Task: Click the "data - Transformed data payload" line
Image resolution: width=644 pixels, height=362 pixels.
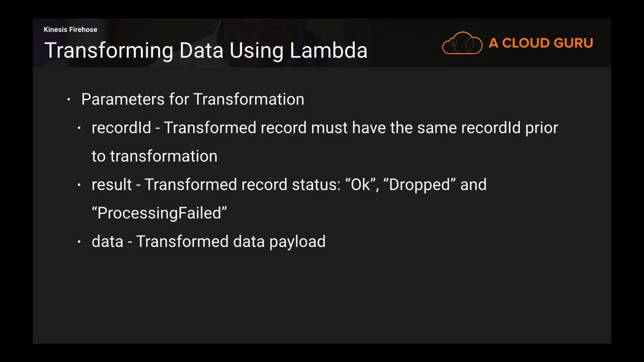Action: (208, 241)
